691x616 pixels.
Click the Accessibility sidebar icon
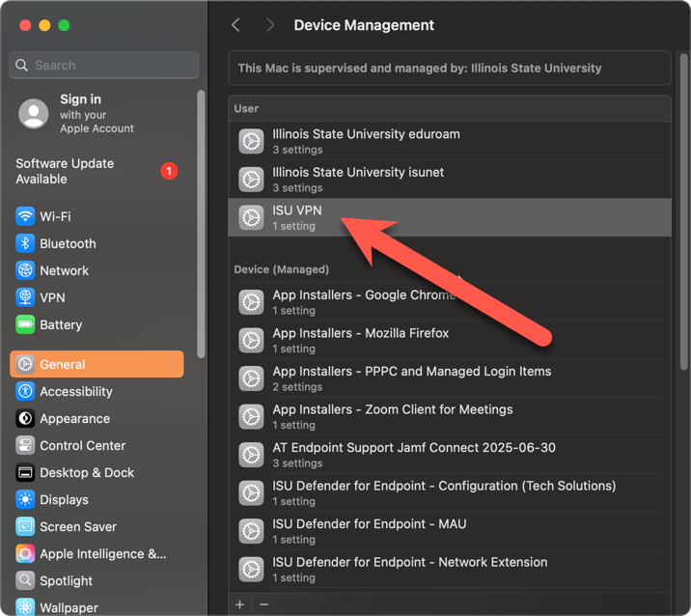point(25,391)
